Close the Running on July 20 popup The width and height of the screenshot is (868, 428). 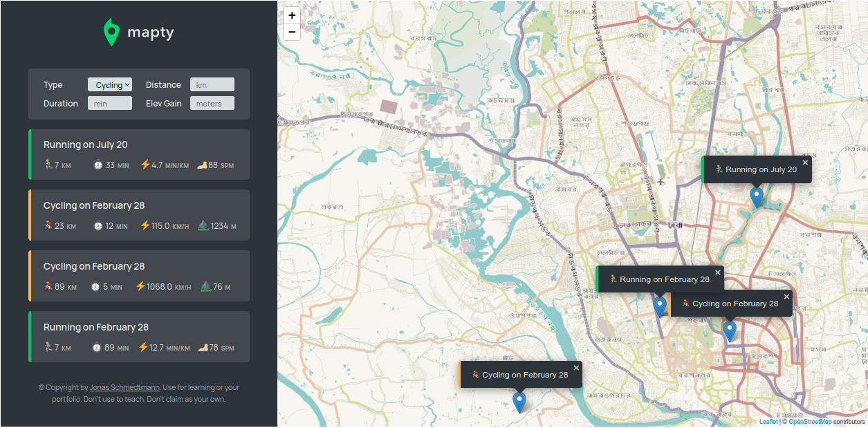(x=805, y=162)
